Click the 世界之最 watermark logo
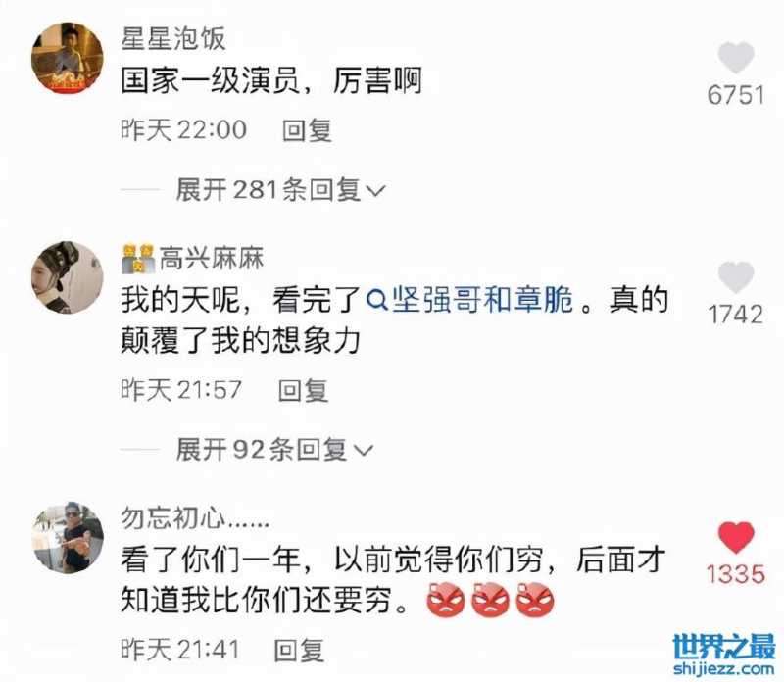 pos(724,655)
